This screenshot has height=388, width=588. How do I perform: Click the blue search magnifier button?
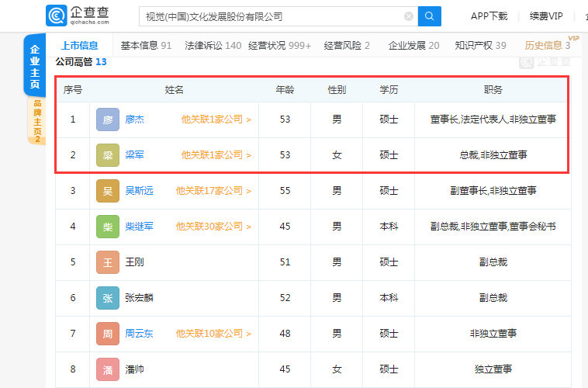tap(430, 16)
